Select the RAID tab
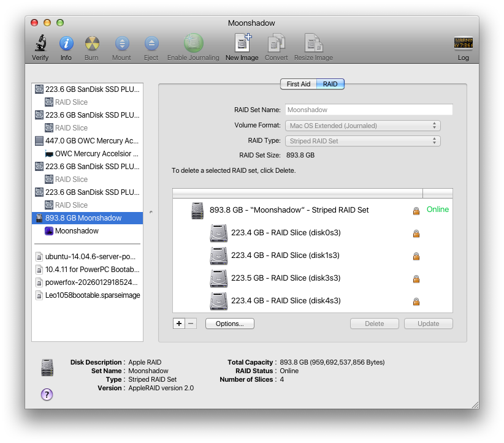 [330, 84]
